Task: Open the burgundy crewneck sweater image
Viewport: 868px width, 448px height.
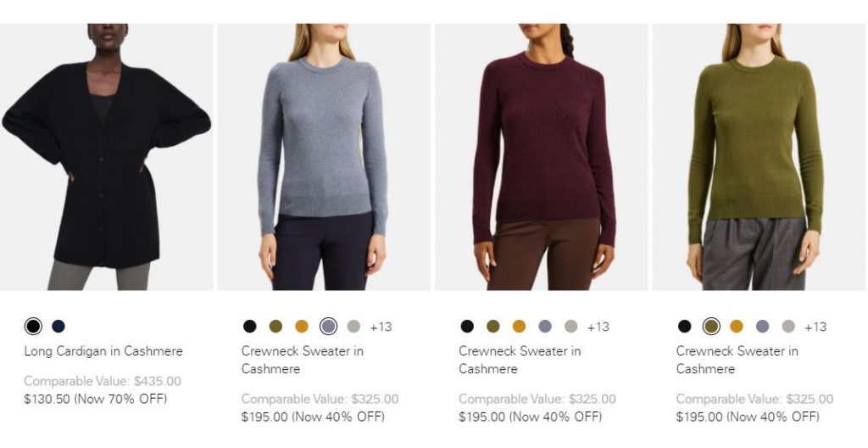Action: click(542, 157)
